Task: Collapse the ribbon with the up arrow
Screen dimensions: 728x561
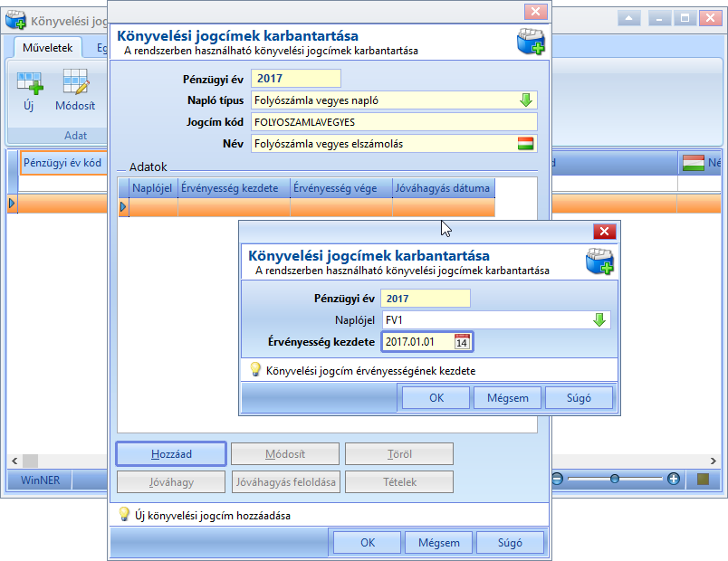Action: 629,19
